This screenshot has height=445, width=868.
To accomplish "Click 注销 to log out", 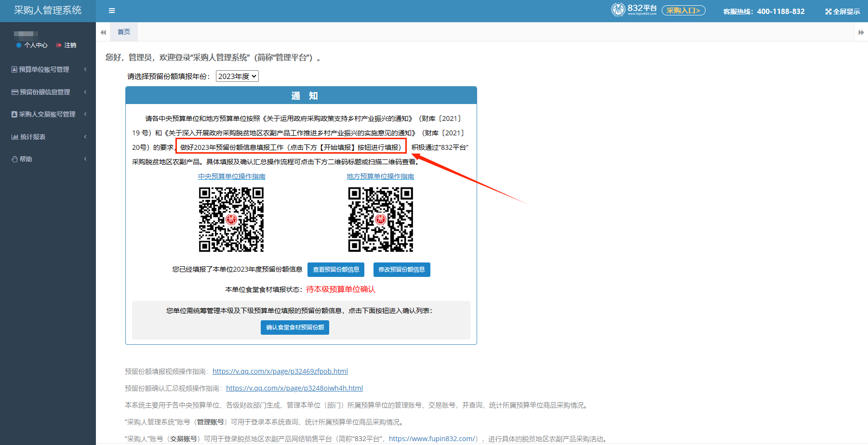I will [x=70, y=45].
